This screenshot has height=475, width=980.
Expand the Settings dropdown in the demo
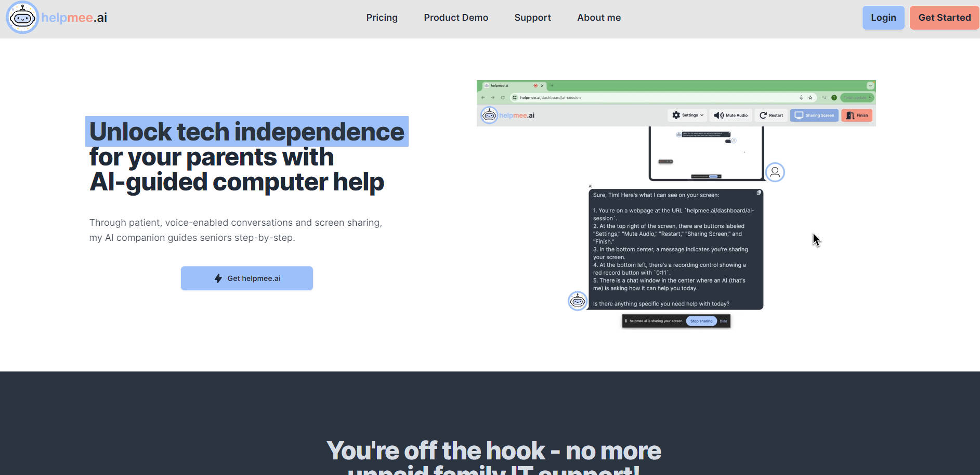(x=687, y=115)
